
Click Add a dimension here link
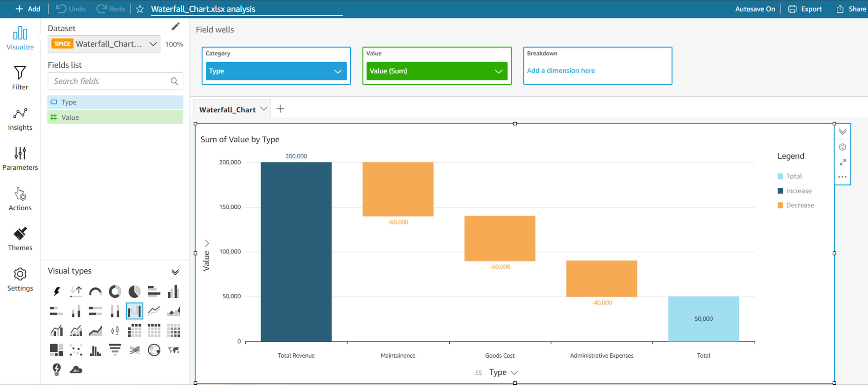561,71
